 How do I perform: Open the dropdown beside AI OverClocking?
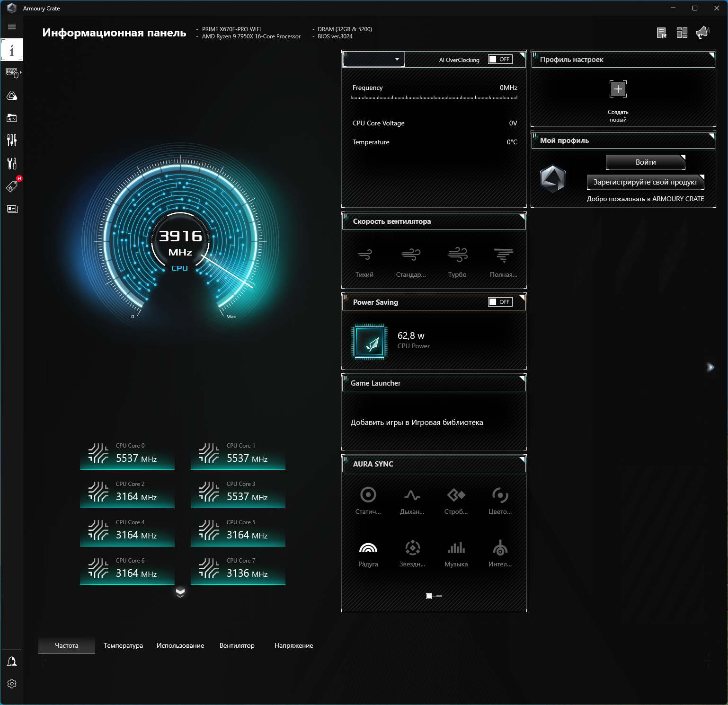click(374, 59)
